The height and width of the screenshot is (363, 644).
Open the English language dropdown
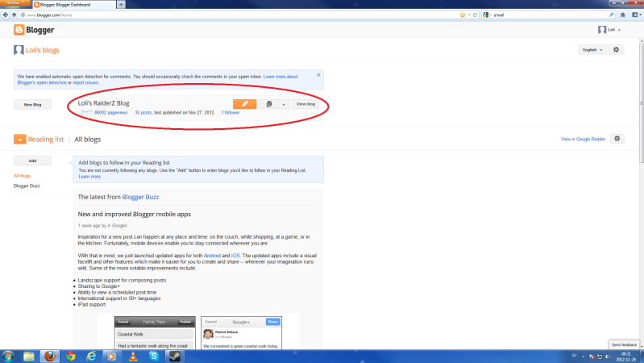pyautogui.click(x=592, y=50)
